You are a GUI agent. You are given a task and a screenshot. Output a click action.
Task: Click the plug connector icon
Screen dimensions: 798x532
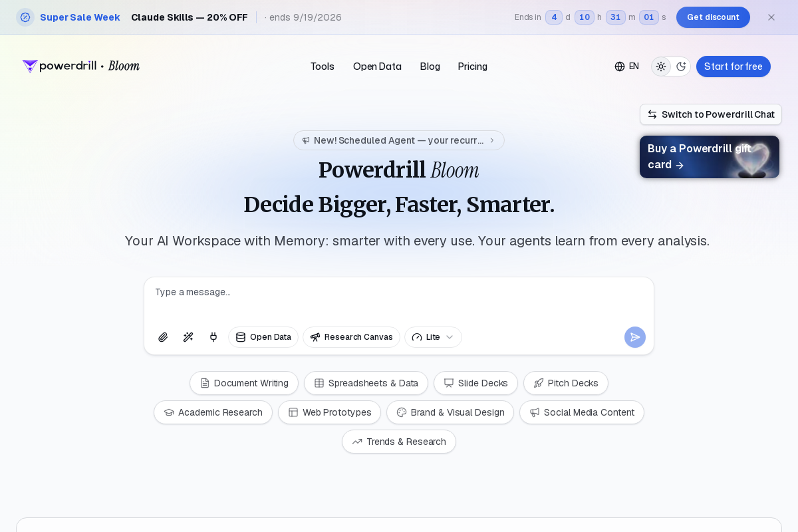tap(213, 337)
